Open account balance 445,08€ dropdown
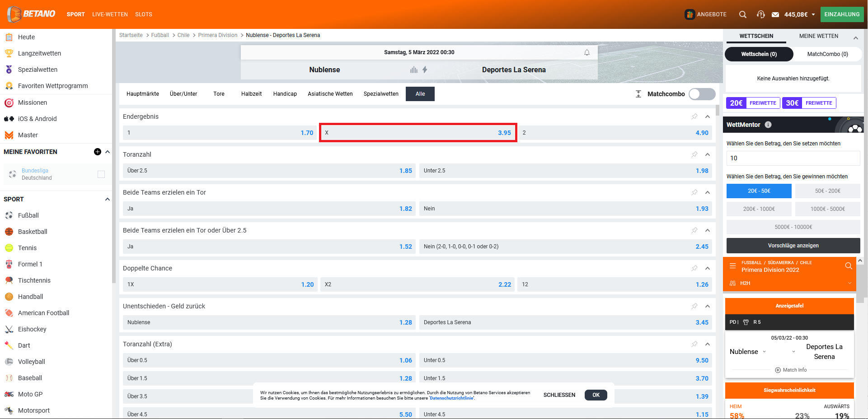Image resolution: width=868 pixels, height=419 pixels. click(800, 14)
